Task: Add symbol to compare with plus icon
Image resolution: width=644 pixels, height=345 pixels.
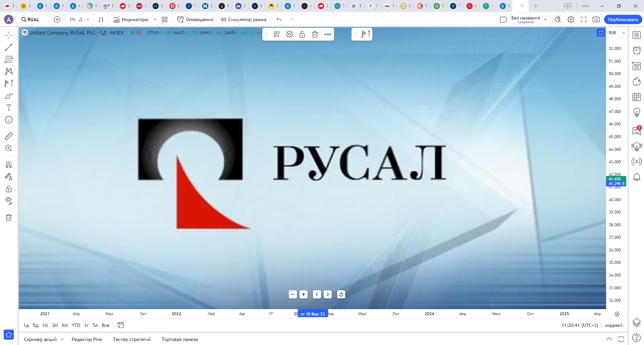Action: coord(57,19)
